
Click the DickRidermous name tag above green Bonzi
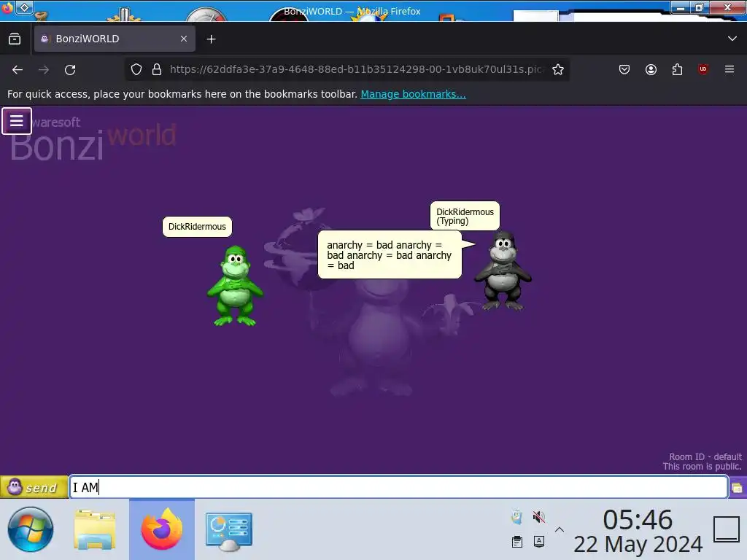[x=197, y=227]
